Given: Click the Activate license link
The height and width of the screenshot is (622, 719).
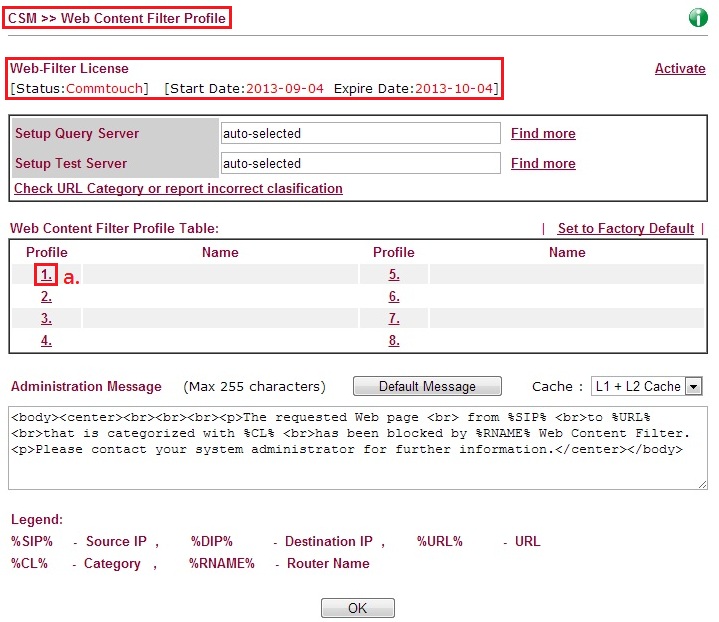Looking at the screenshot, I should (x=679, y=69).
